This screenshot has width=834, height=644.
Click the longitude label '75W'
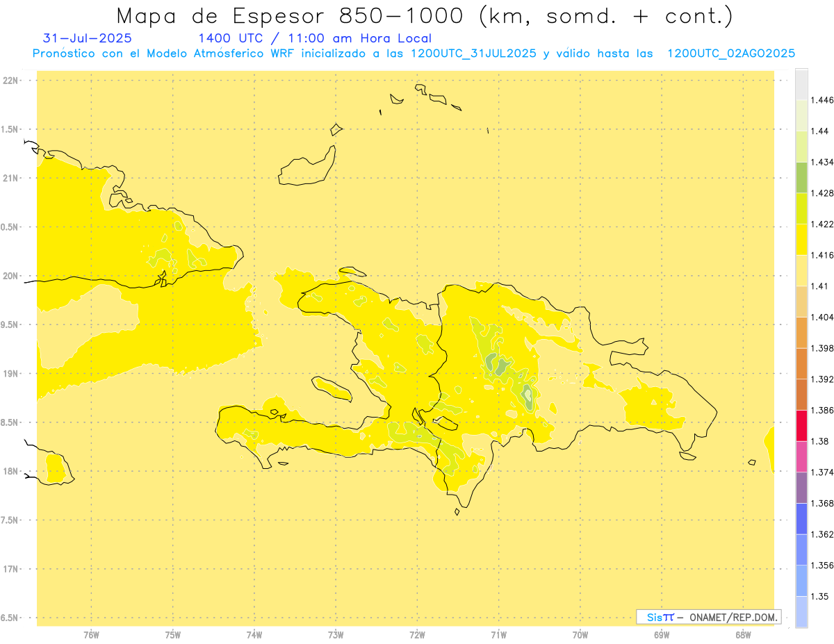(x=173, y=634)
